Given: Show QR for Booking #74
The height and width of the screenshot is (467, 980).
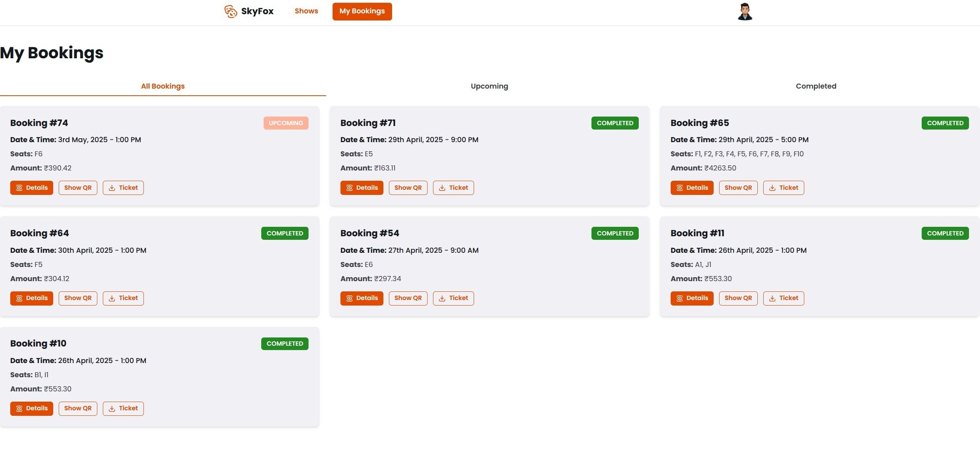Looking at the screenshot, I should click(x=78, y=188).
